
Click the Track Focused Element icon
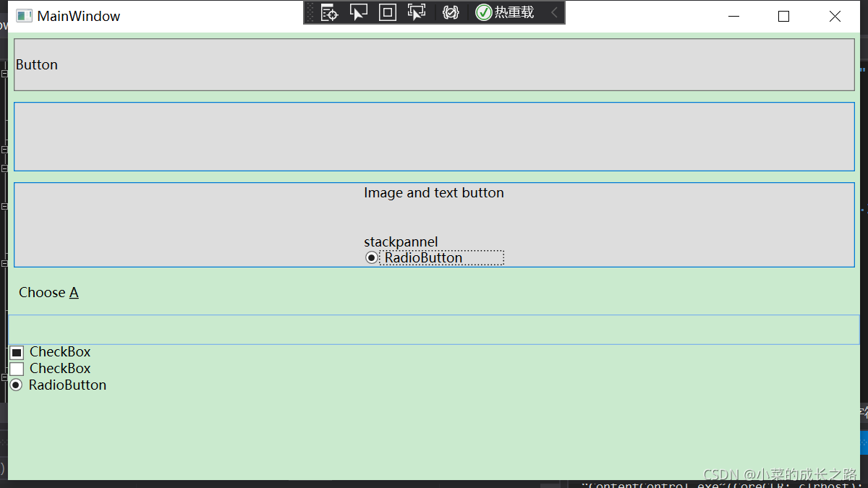click(416, 12)
